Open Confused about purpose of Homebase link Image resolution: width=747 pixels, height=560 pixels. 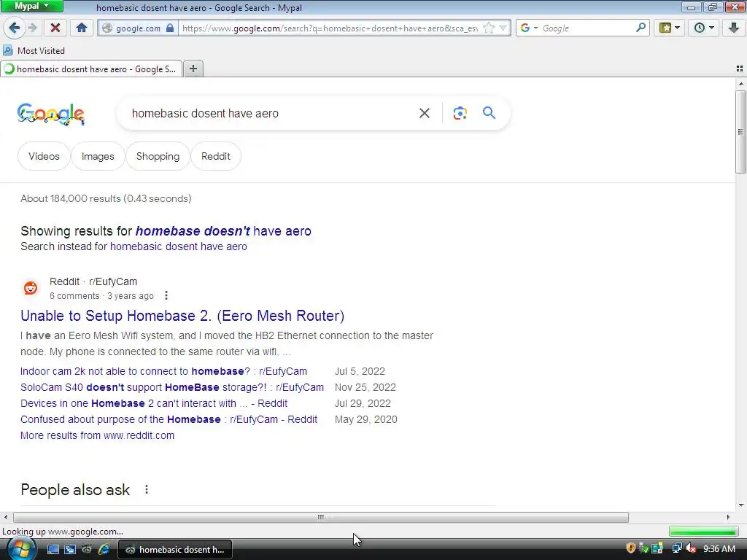click(x=169, y=419)
